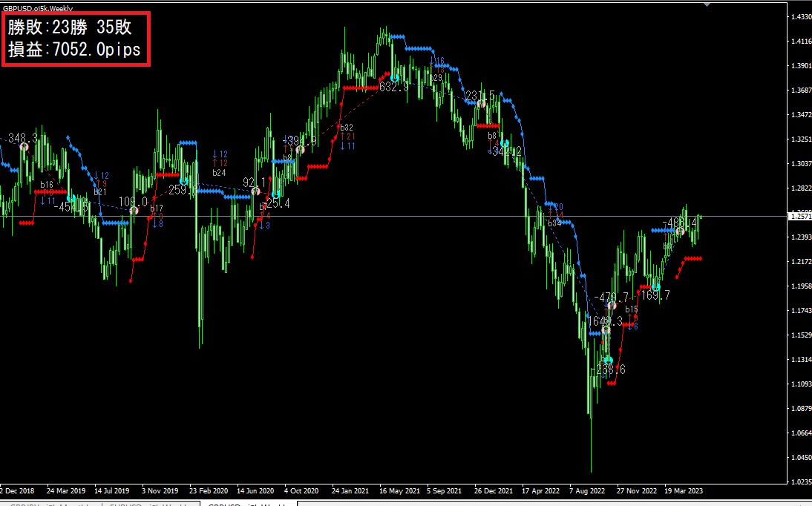Click the trade result label '348.3'
The width and height of the screenshot is (812, 506).
coord(23,138)
